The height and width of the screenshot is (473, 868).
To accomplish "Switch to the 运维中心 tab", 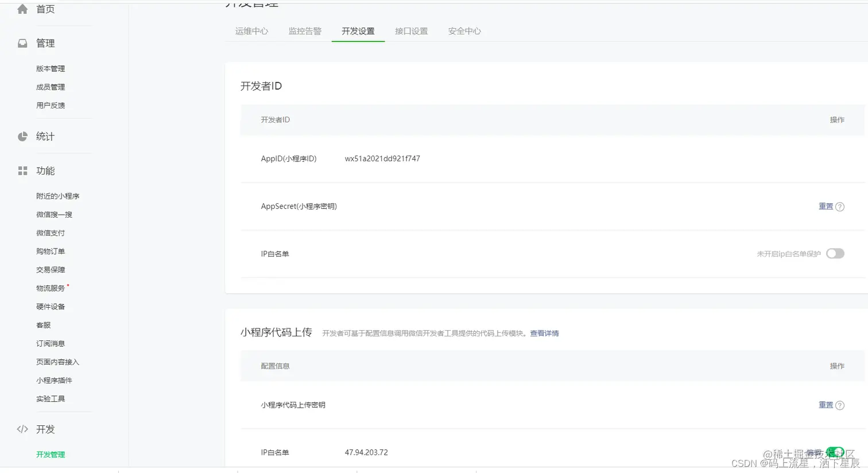I will tap(251, 31).
